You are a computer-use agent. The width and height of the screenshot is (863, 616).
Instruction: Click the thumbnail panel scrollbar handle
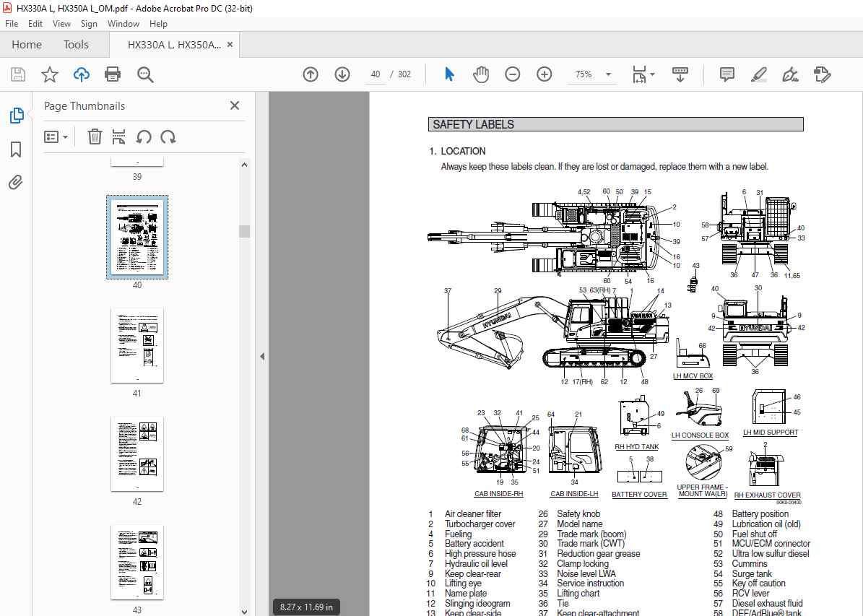click(244, 231)
